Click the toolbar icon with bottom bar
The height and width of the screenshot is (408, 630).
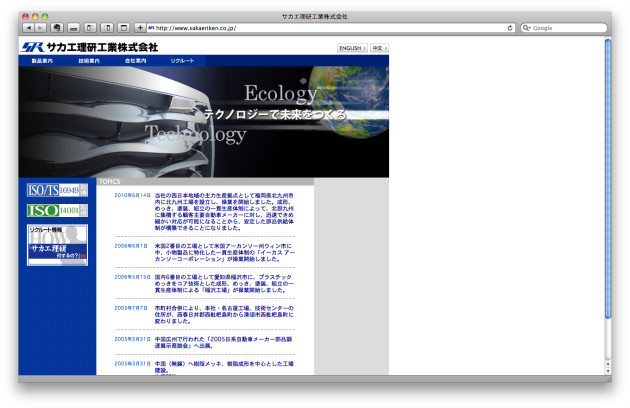pyautogui.click(x=74, y=28)
